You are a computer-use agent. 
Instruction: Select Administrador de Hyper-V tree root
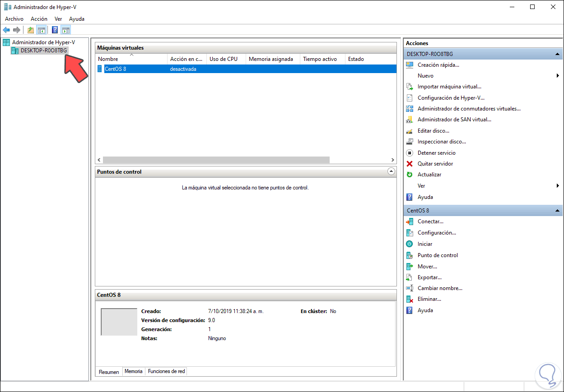click(43, 42)
